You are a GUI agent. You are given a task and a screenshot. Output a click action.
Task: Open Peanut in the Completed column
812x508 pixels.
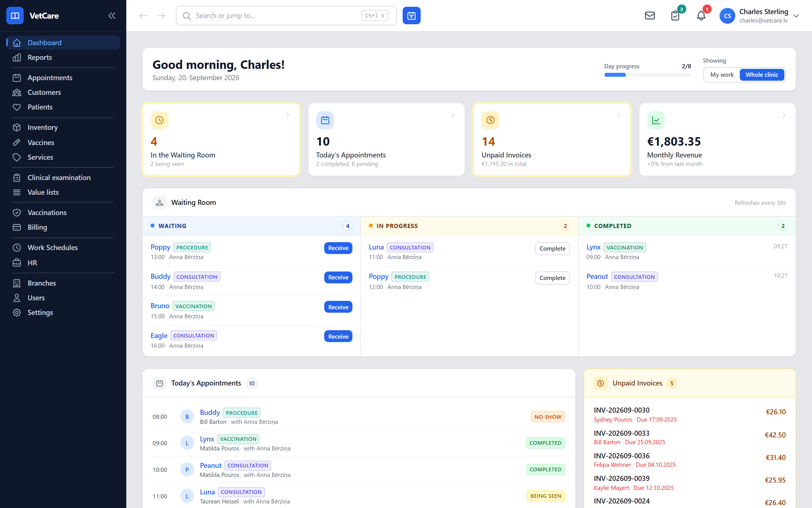(597, 277)
